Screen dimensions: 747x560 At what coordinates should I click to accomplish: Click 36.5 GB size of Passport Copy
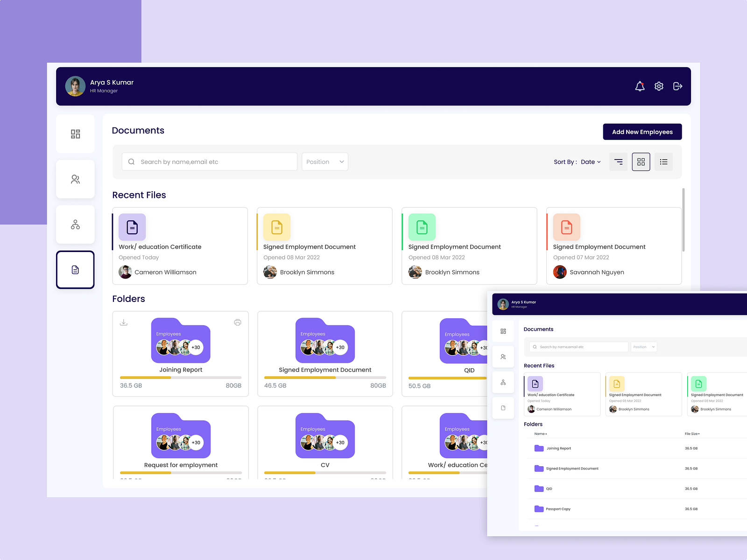coord(691,509)
